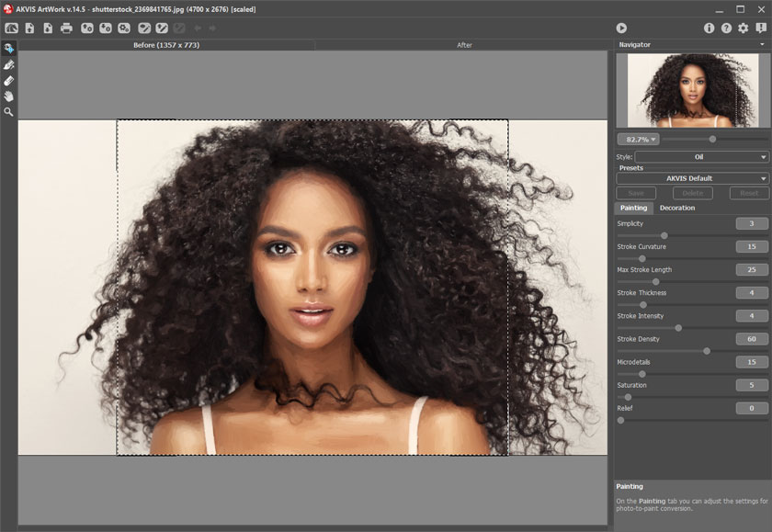
Task: Open the 82.7% zoom level dropdown
Action: 638,140
